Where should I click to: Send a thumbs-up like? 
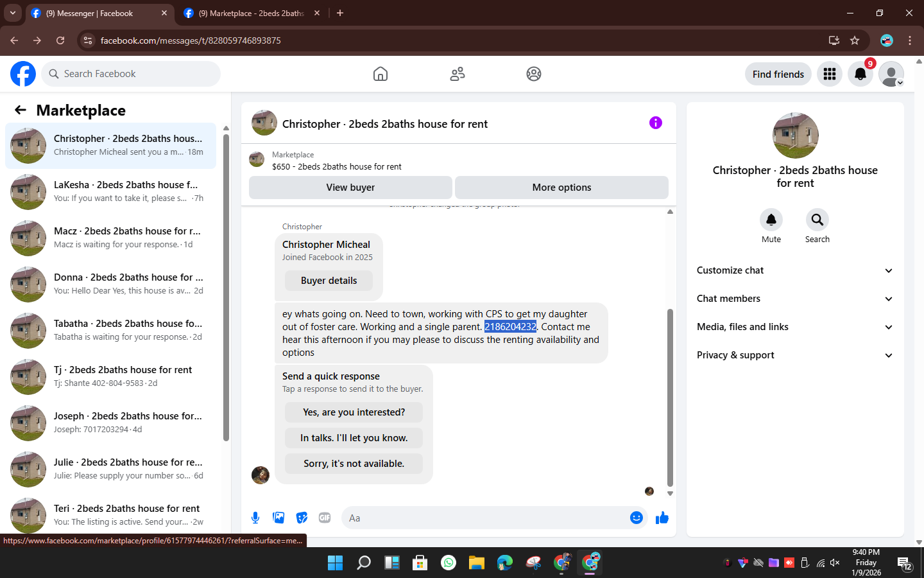coord(662,518)
